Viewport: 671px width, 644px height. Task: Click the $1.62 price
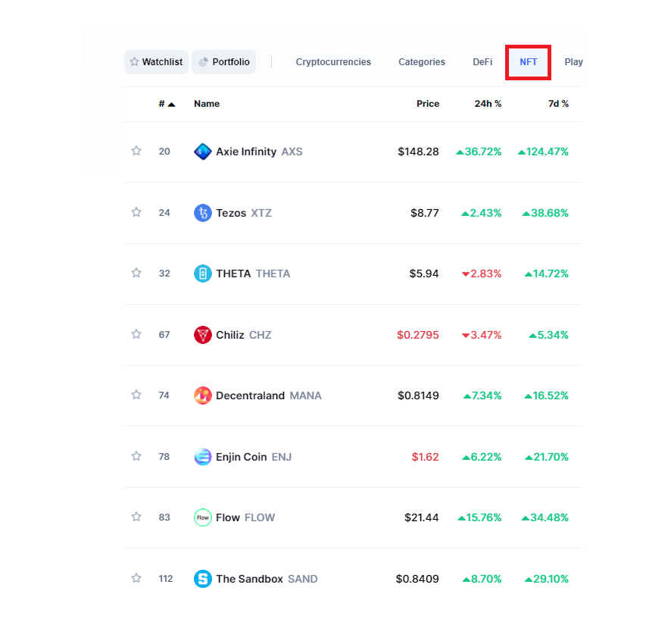coord(426,457)
